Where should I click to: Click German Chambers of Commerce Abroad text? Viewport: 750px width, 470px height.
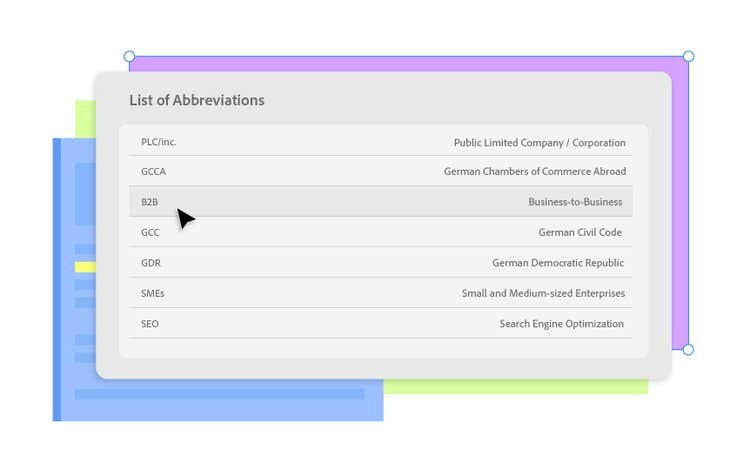pos(535,171)
